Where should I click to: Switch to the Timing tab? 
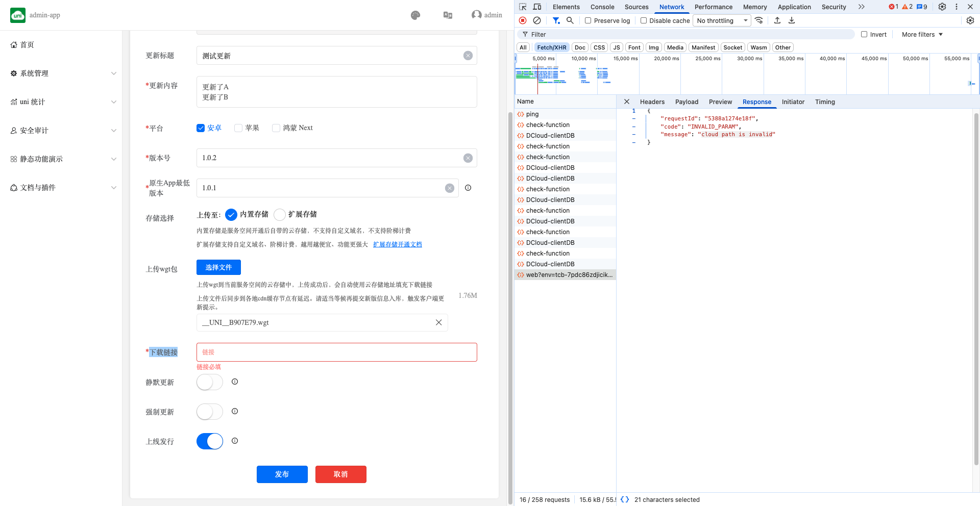825,102
